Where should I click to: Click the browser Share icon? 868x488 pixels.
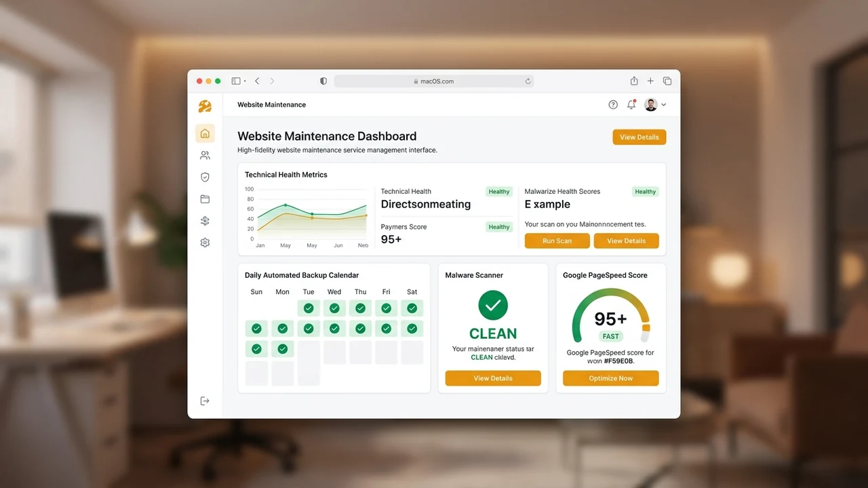coord(634,81)
